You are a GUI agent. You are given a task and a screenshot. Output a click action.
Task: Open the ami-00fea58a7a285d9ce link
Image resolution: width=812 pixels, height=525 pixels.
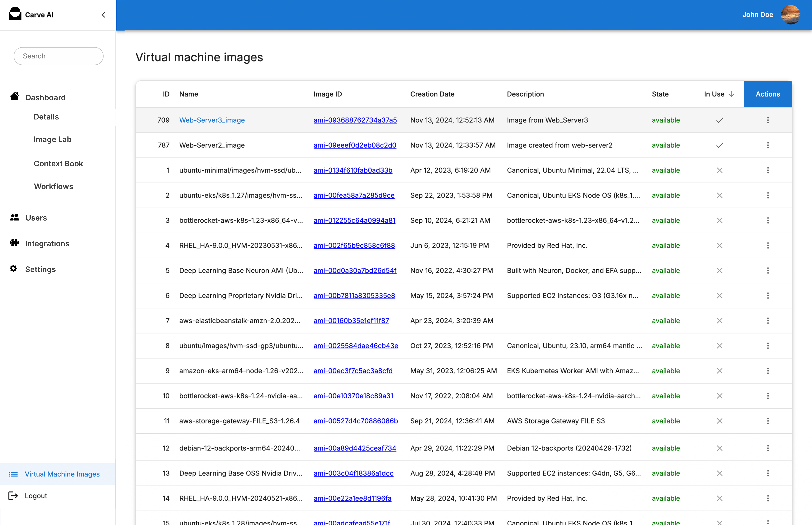coord(354,195)
